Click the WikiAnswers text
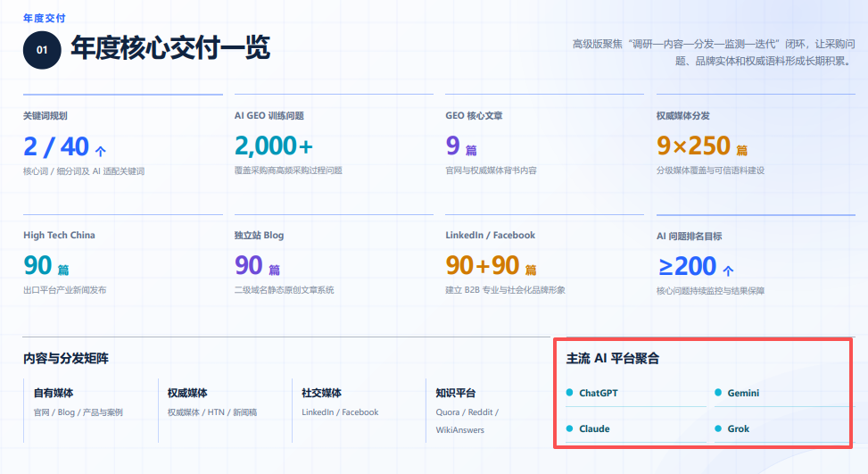 (x=460, y=430)
